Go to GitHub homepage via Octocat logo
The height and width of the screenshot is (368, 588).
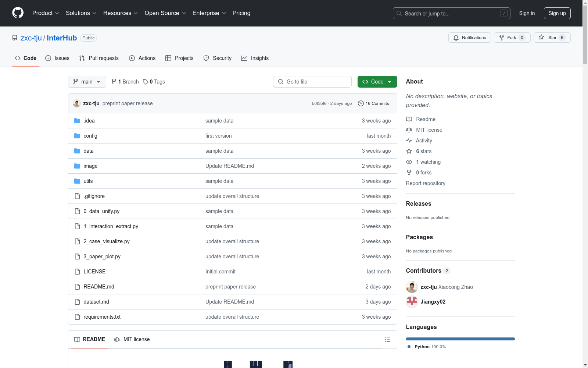[x=18, y=13]
